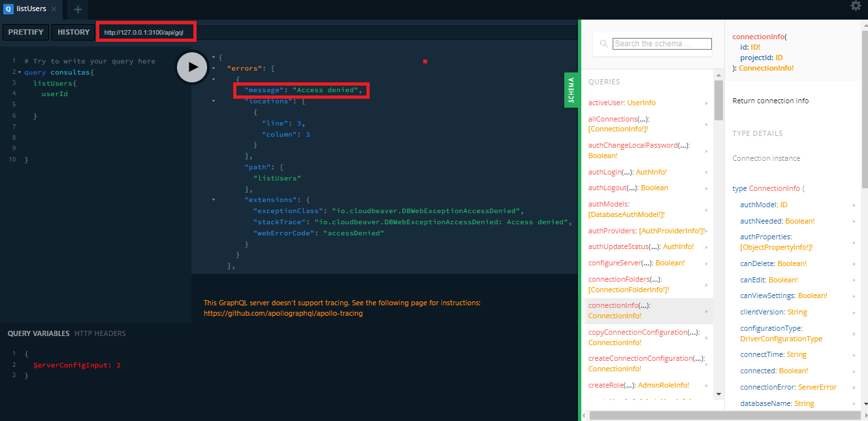Click the vertical scrollbar of queries list
This screenshot has width=868, height=421.
point(718,101)
